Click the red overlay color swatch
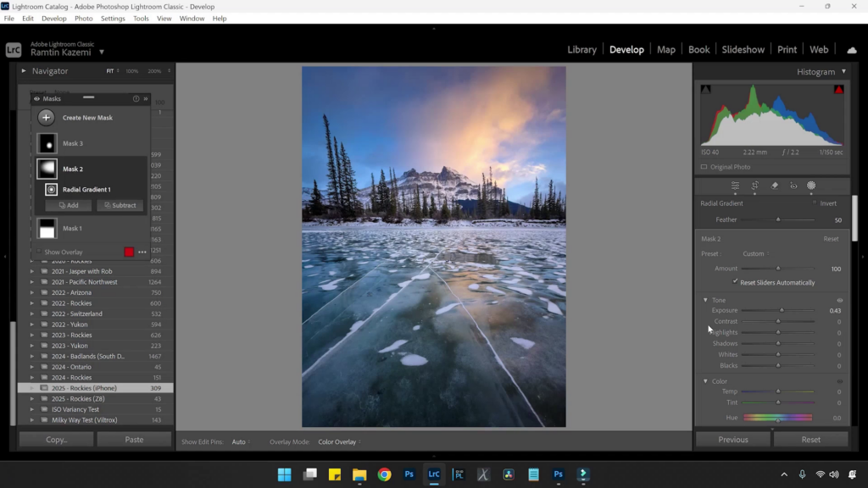The width and height of the screenshot is (868, 488). pos(129,252)
